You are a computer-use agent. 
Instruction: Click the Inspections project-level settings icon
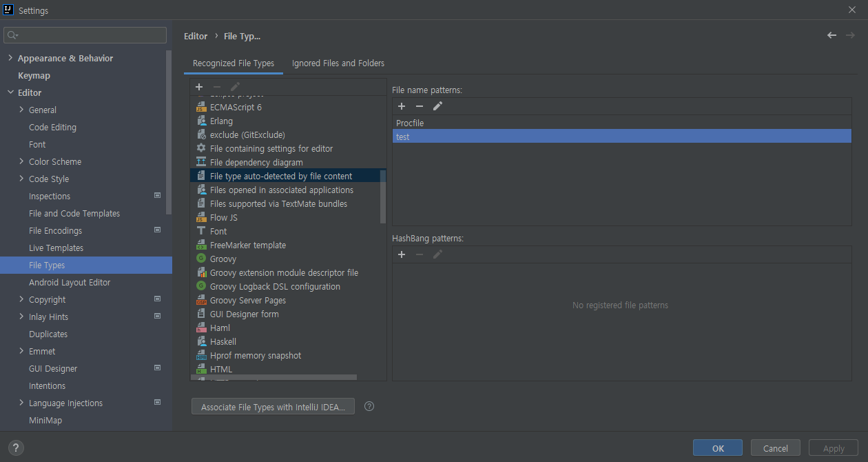click(157, 196)
